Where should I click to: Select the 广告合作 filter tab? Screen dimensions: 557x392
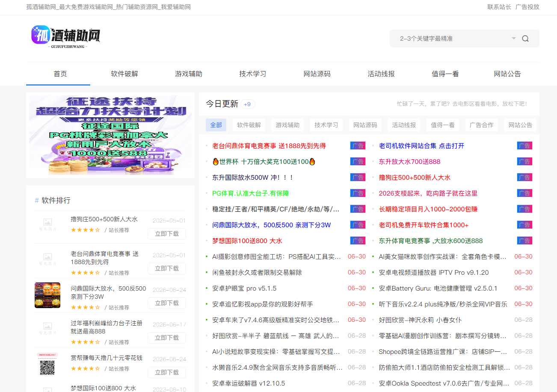pos(482,125)
